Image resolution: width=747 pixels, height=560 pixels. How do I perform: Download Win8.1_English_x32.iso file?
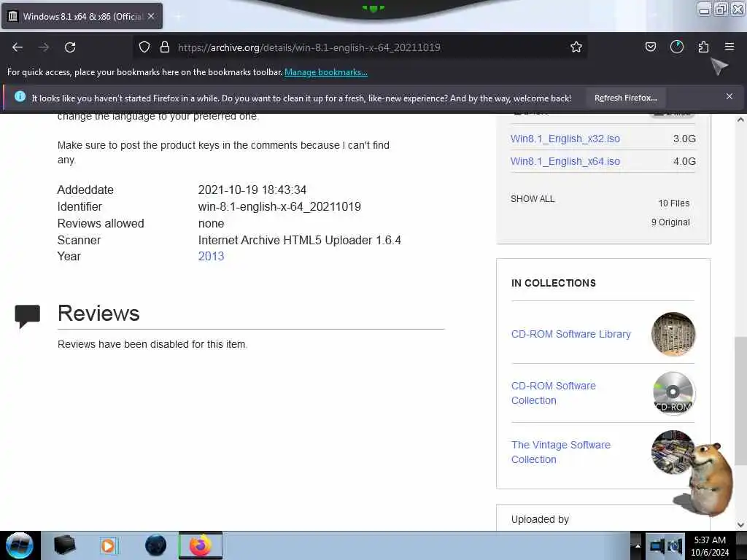565,139
